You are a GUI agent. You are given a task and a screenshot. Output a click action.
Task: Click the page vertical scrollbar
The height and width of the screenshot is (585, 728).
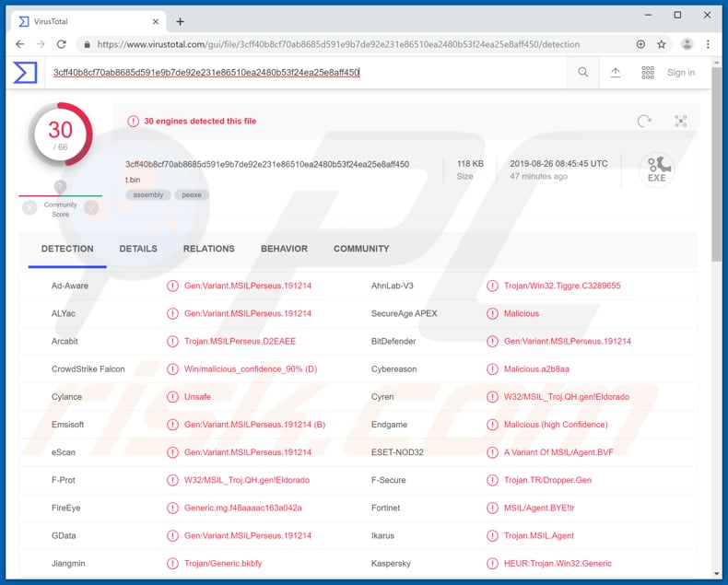tap(716, 165)
